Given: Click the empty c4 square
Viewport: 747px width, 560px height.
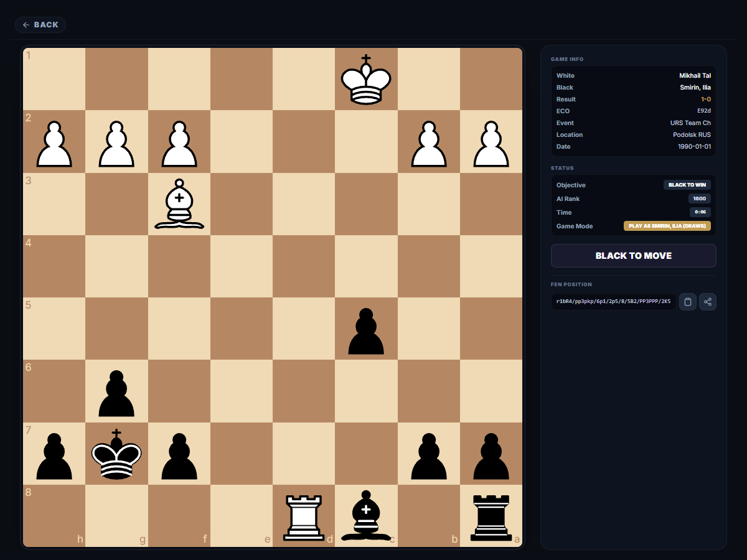Looking at the screenshot, I should (366, 266).
